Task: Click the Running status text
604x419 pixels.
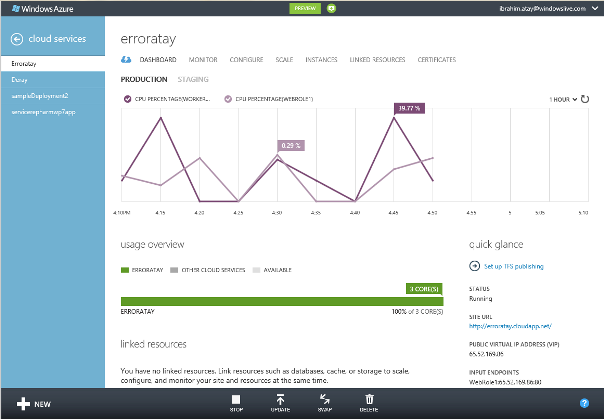Action: point(480,298)
